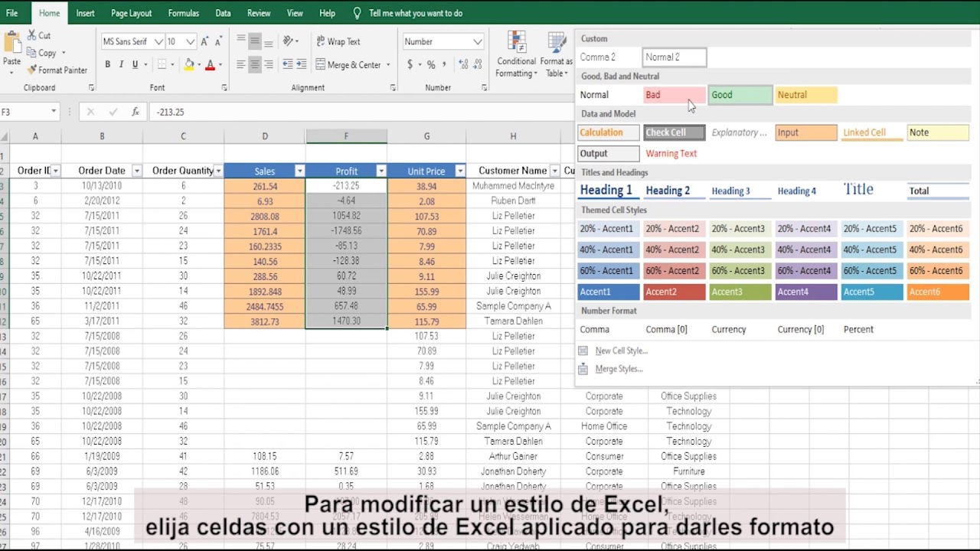Viewport: 980px width, 551px height.
Task: Toggle Wrap Text
Action: point(338,41)
